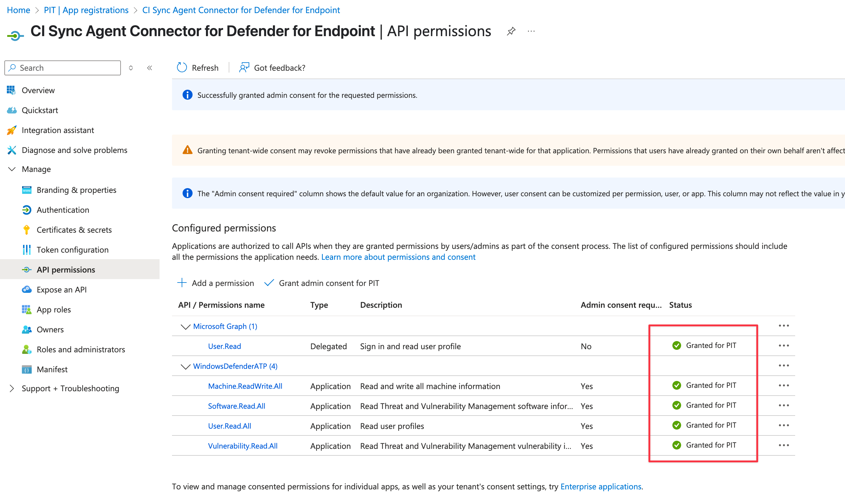Click the Roles and administrators icon
Viewport: 845px width, 504px height.
click(26, 349)
